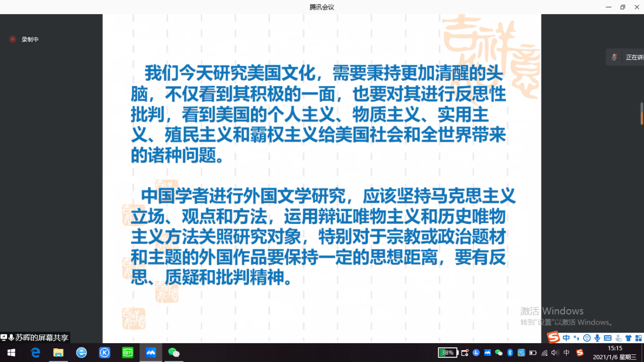
Task: Open the Sogou emoji panel
Action: point(587,338)
